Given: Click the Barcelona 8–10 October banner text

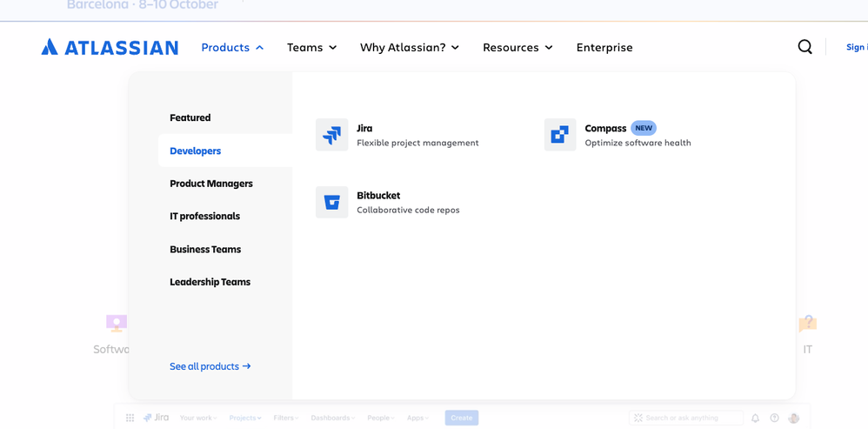Looking at the screenshot, I should [143, 5].
